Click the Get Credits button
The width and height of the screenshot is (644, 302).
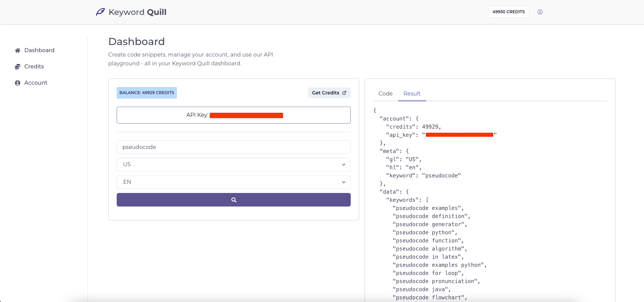tap(329, 93)
